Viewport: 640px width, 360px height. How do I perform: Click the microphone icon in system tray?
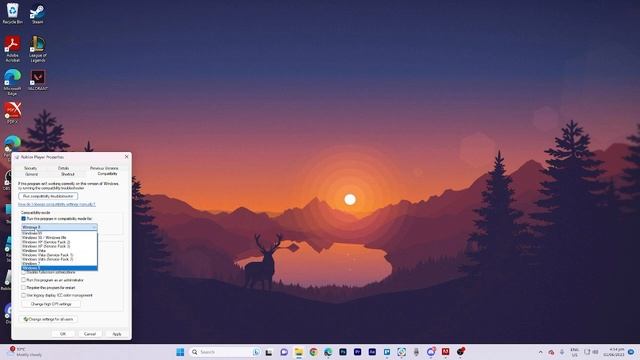click(x=562, y=352)
